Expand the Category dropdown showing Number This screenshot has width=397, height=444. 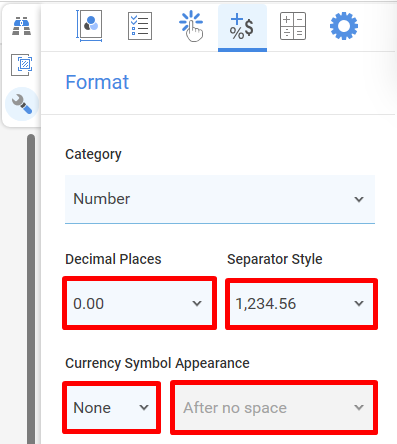pyautogui.click(x=220, y=199)
